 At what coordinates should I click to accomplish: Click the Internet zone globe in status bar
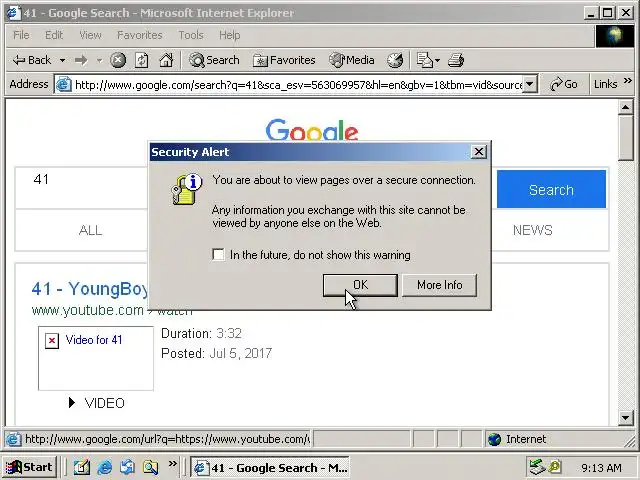494,440
